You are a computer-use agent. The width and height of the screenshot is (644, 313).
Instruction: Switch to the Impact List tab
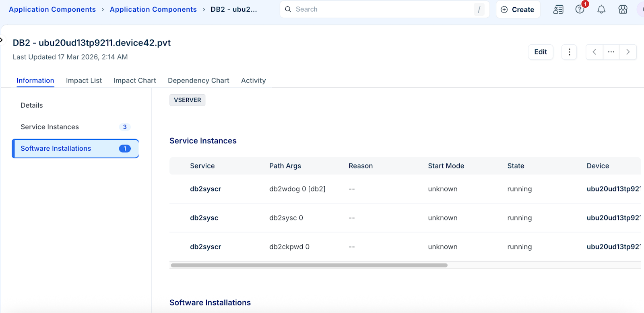tap(84, 81)
